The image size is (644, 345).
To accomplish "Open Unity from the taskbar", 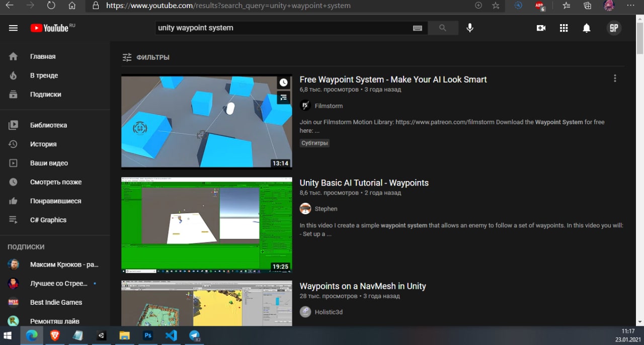I will (101, 335).
